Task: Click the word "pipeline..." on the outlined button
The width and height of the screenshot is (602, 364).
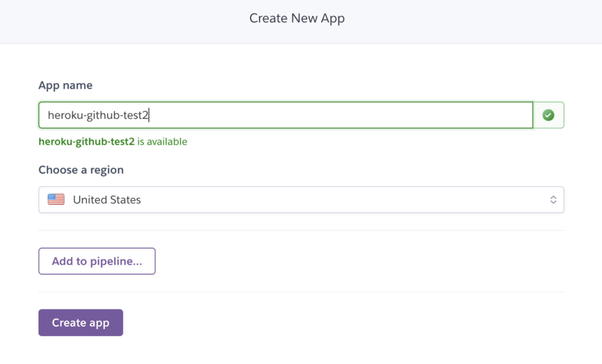Action: 116,261
